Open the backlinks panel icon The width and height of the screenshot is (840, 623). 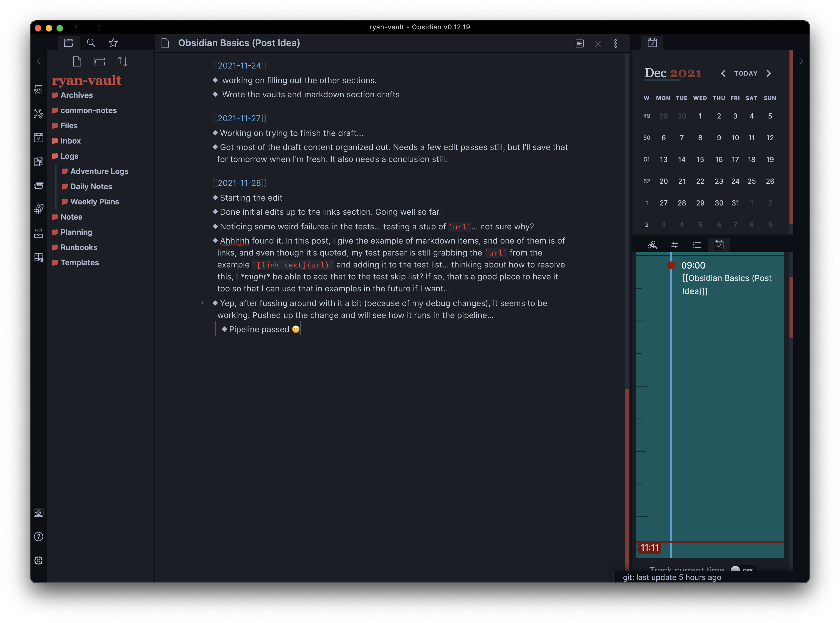652,245
